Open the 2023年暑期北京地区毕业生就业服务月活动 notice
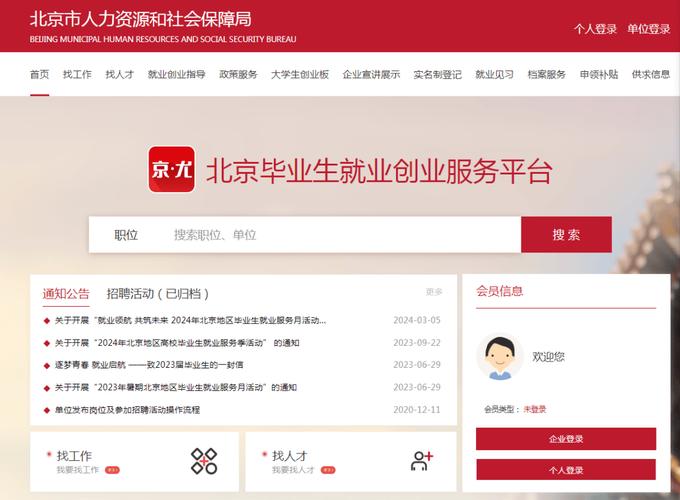This screenshot has height=500, width=680. (176, 387)
